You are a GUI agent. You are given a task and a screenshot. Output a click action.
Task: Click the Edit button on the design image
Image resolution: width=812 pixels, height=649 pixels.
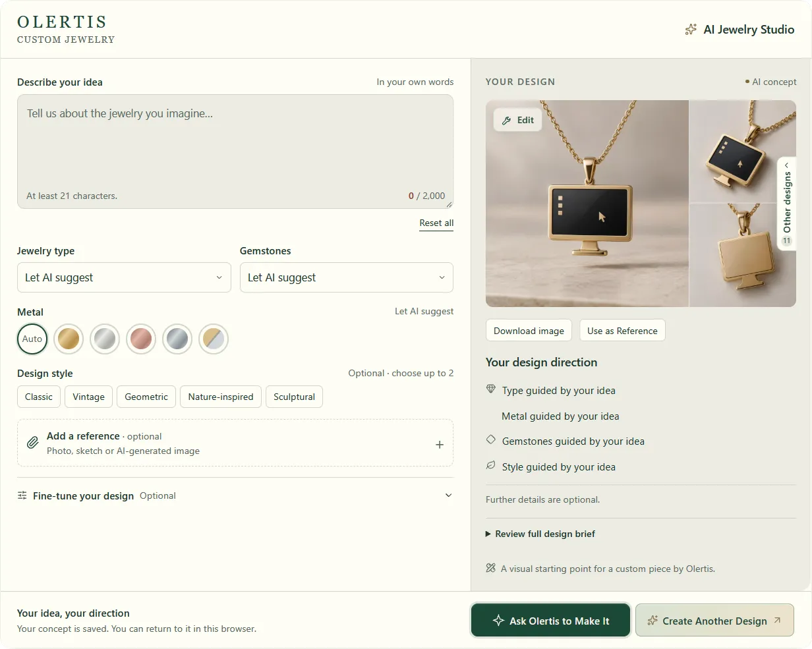click(x=518, y=120)
